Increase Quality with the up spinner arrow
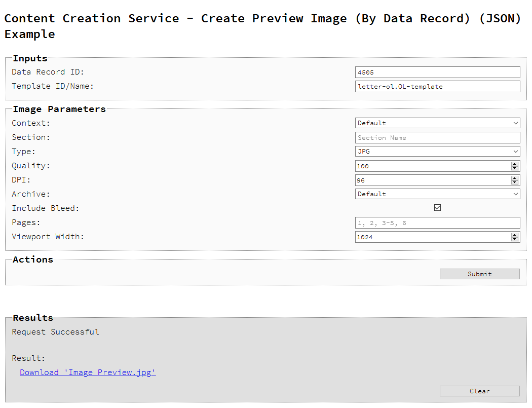Viewport: 532px width, 408px height. coord(515,164)
